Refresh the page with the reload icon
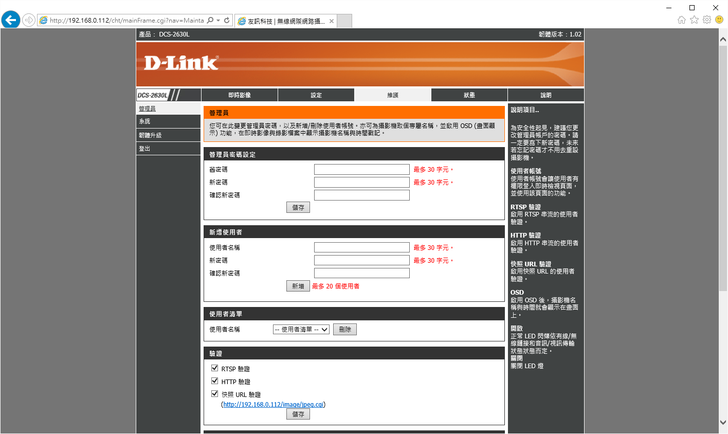The width and height of the screenshot is (728, 434). pyautogui.click(x=227, y=20)
